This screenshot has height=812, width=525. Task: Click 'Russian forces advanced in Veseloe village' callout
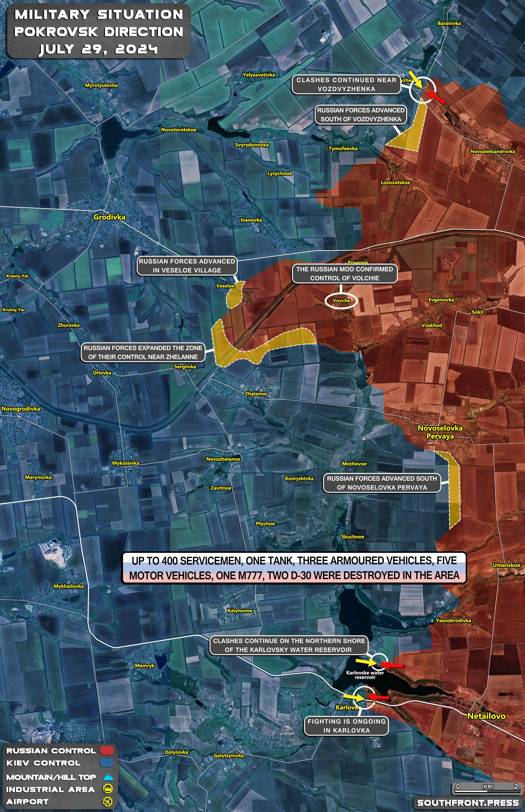187,266
